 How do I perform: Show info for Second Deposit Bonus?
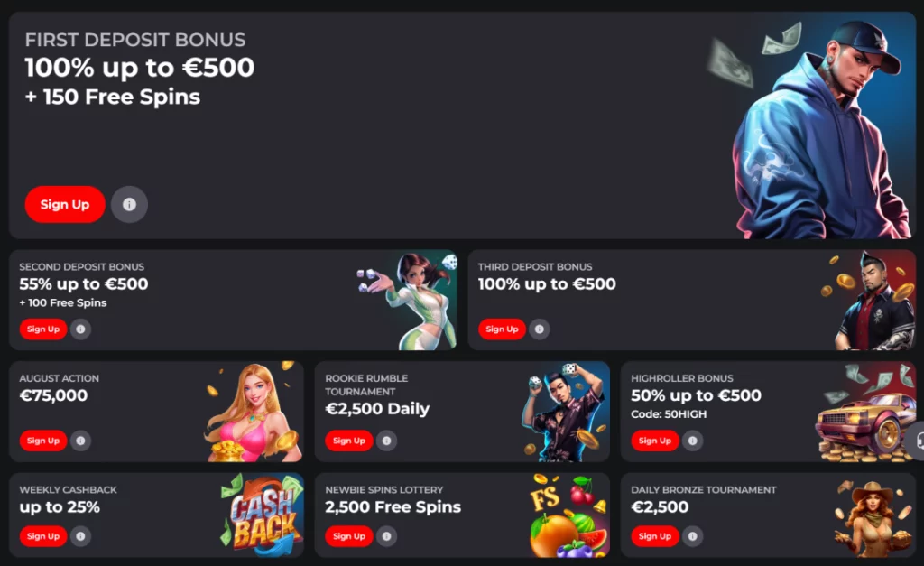80,329
